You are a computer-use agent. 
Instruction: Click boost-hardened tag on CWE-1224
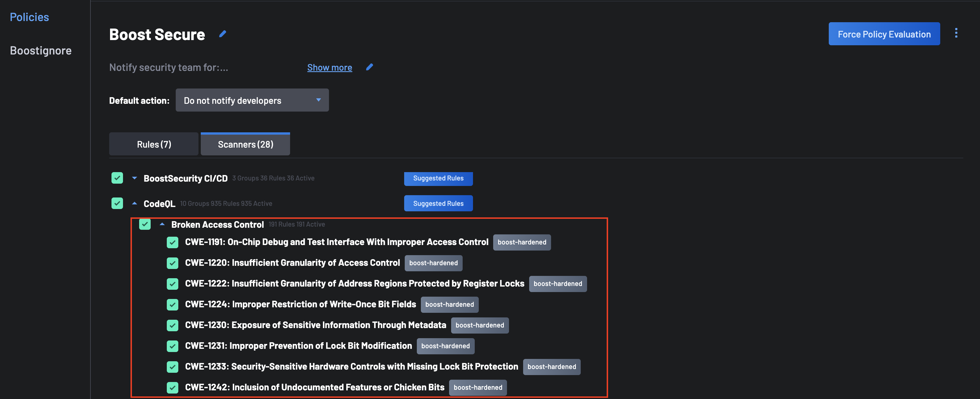tap(449, 304)
